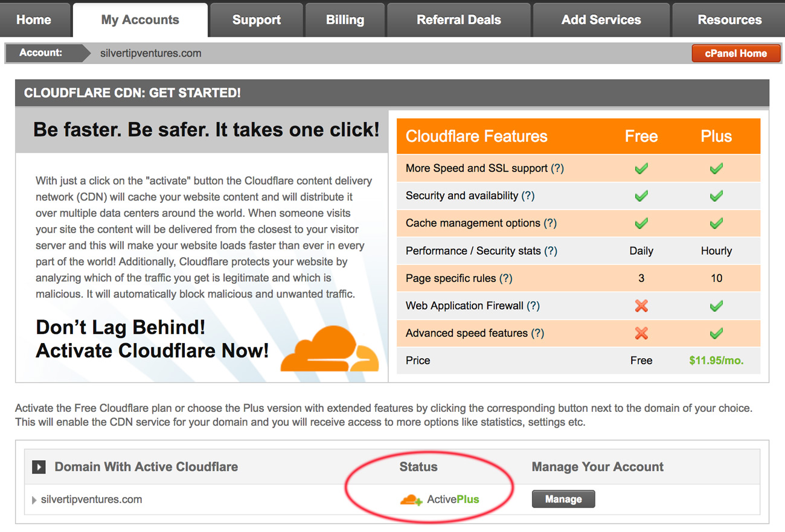Open the Home tab
The height and width of the screenshot is (532, 785).
pos(34,19)
